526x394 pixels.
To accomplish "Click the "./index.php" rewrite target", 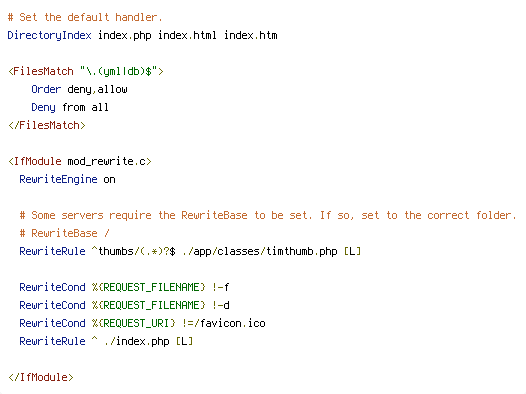I will (x=137, y=341).
